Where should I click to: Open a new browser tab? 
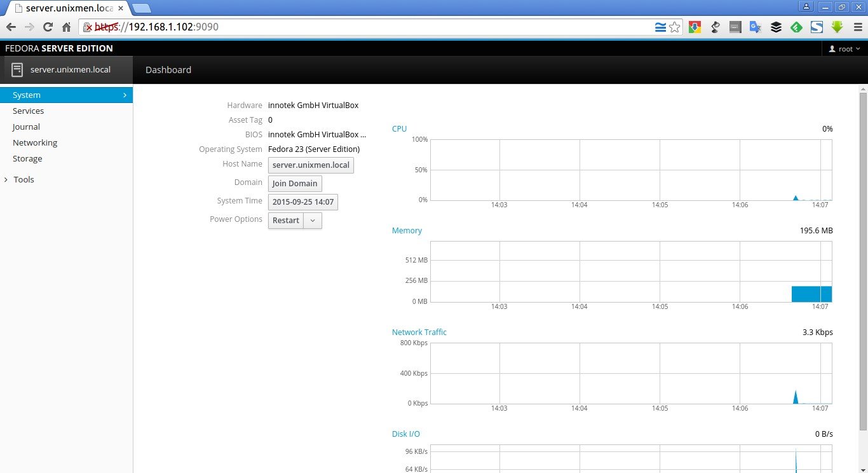pos(142,8)
